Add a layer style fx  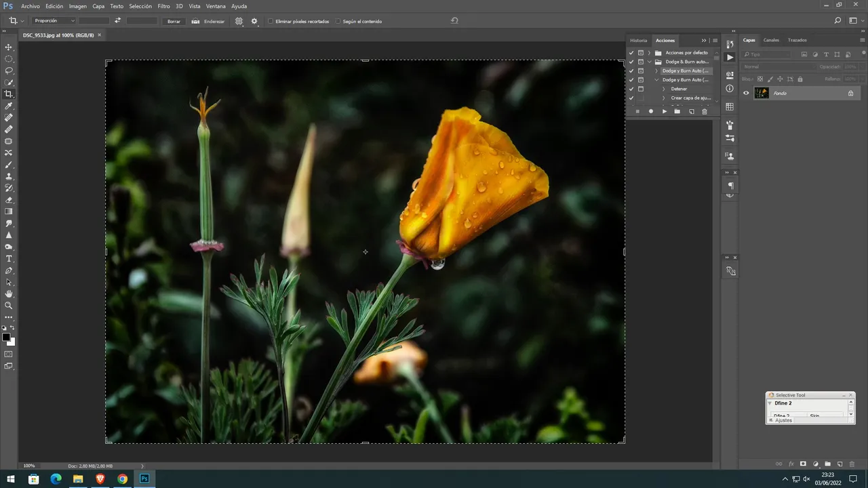click(x=791, y=464)
